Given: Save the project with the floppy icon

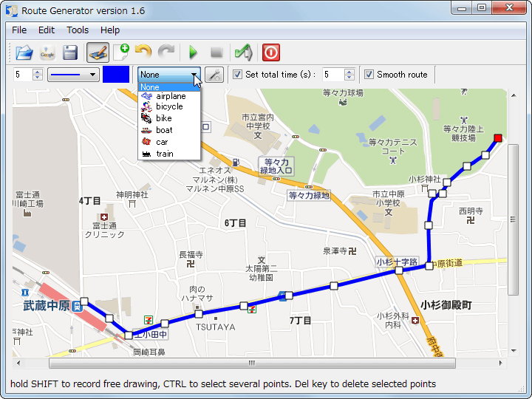Looking at the screenshot, I should 70,52.
